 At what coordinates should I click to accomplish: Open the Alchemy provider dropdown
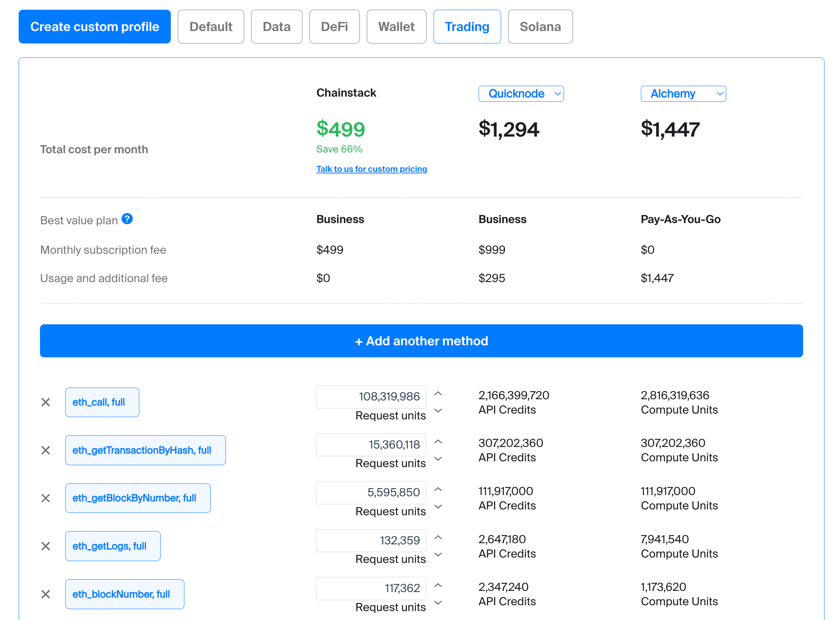coord(683,94)
